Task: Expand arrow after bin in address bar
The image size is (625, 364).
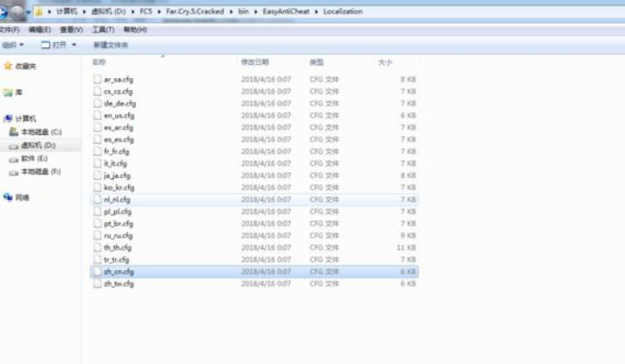Action: click(x=256, y=11)
